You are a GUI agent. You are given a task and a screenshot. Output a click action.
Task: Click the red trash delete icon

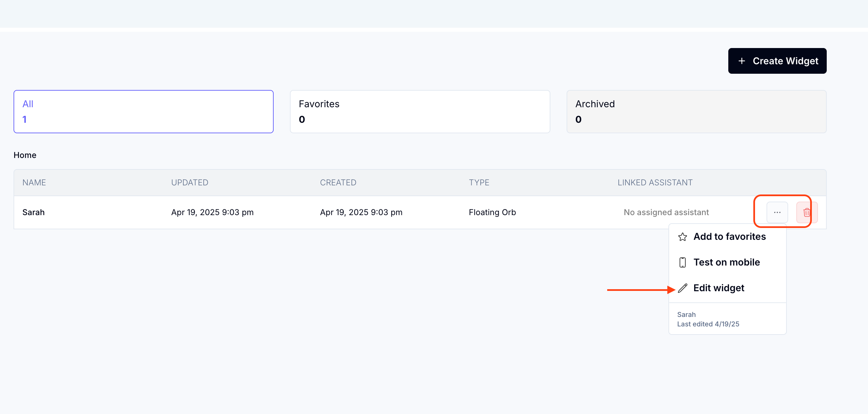807,212
